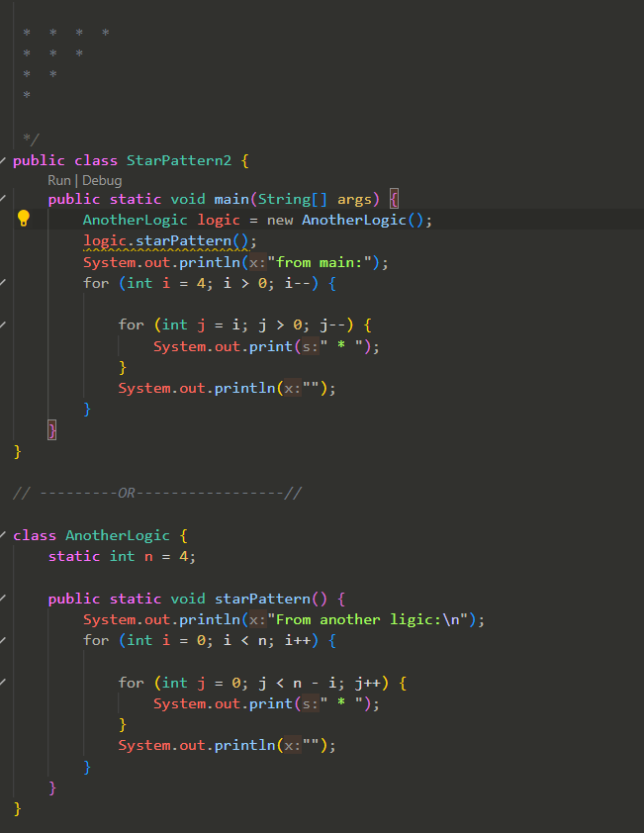Click the 'AnotherLogic()' constructor call
Viewport: 644px width, 833px height.
(x=362, y=220)
